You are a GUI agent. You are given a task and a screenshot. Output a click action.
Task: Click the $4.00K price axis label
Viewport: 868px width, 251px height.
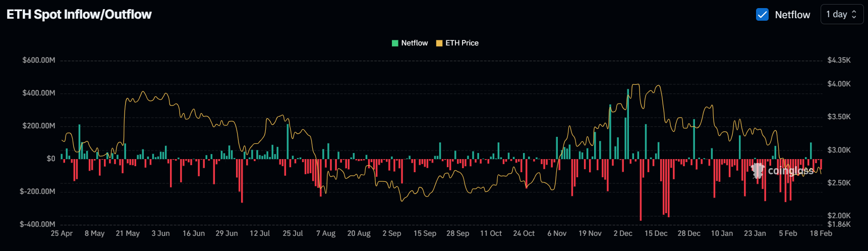click(839, 84)
